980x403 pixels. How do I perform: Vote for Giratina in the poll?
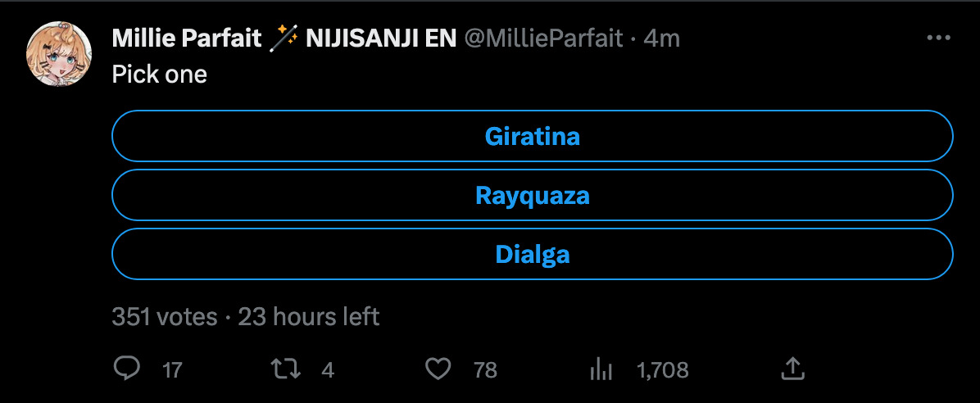pyautogui.click(x=533, y=136)
